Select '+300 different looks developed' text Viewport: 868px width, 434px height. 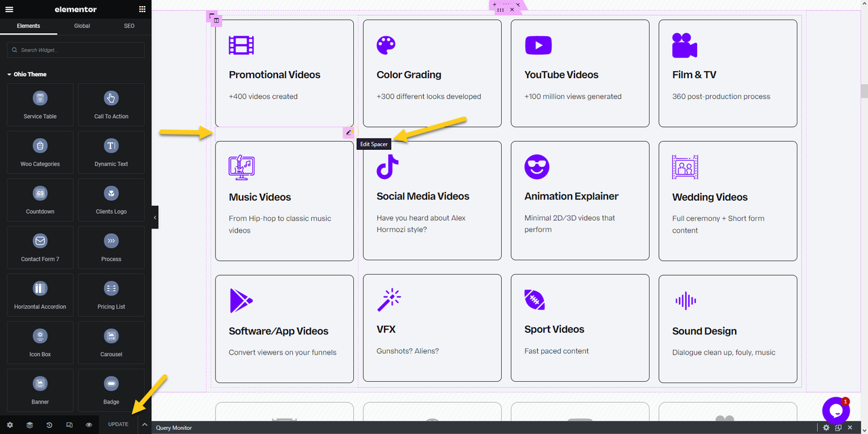(x=429, y=96)
